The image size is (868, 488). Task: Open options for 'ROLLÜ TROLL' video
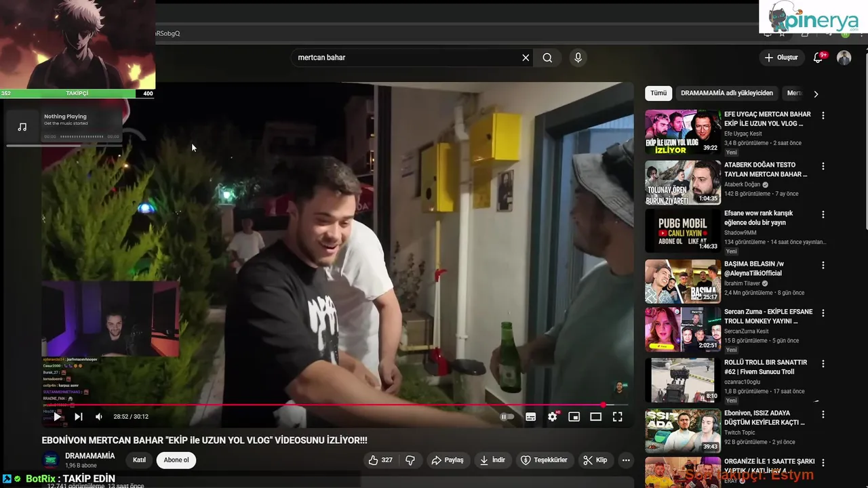tap(823, 364)
